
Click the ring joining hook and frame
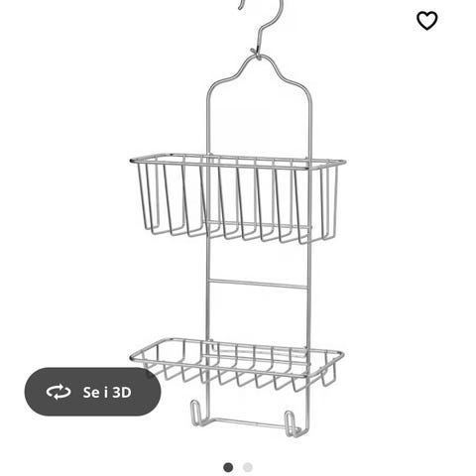click(x=256, y=54)
